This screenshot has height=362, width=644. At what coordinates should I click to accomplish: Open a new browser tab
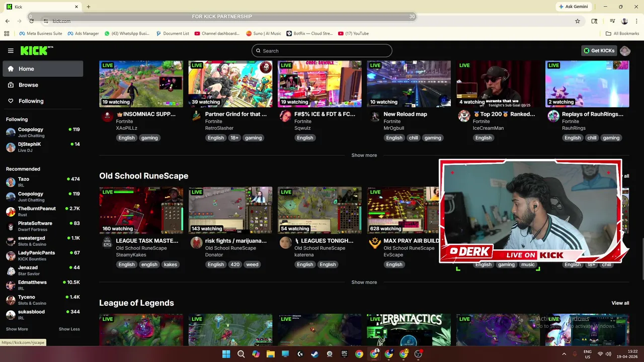[89, 7]
